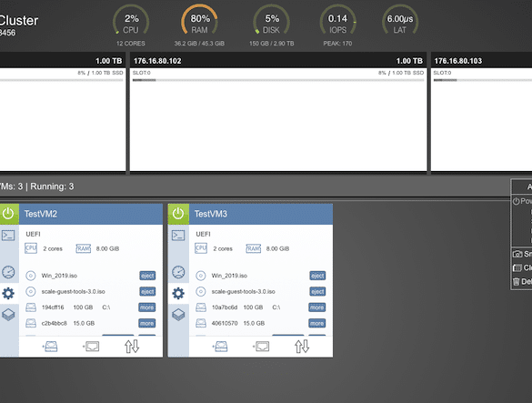532x403 pixels.
Task: Click the CPU usage gauge
Action: click(131, 21)
